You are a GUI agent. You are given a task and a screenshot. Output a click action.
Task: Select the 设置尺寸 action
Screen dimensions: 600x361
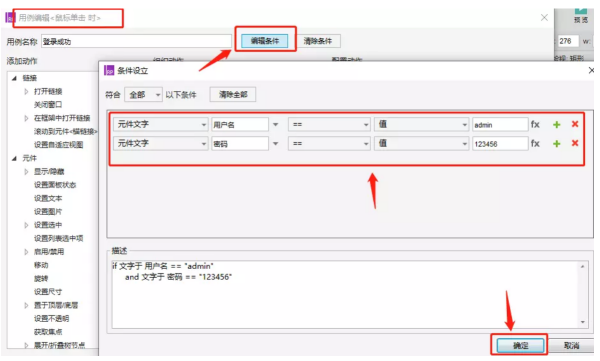pyautogui.click(x=48, y=292)
